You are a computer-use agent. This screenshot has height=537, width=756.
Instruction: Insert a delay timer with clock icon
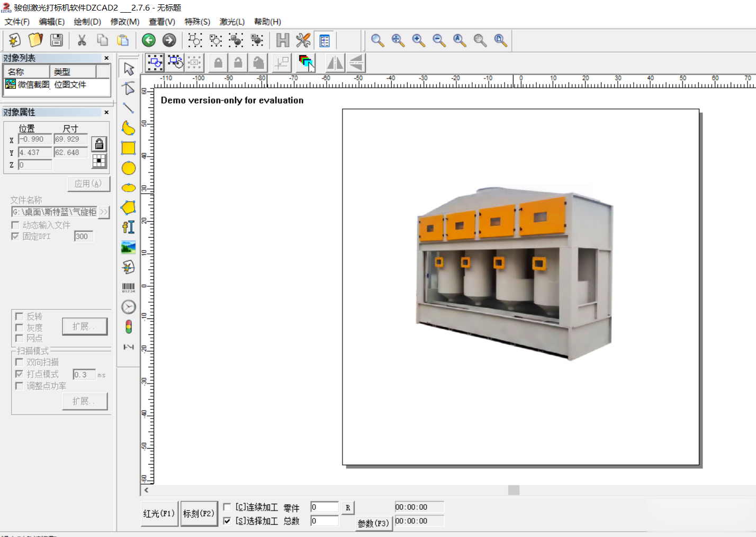click(x=129, y=307)
